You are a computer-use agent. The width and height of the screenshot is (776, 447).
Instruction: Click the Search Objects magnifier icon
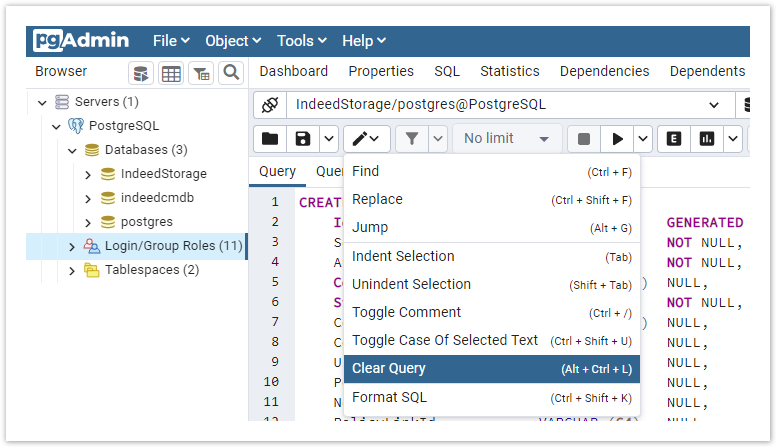click(x=231, y=73)
